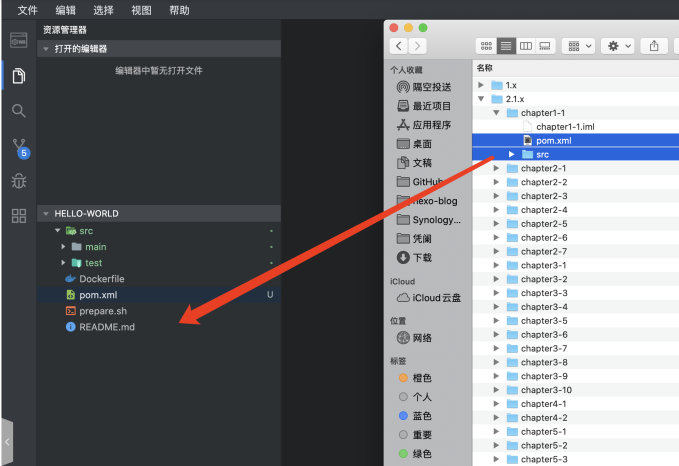Filter by 橙色 orange tag
Viewport: 679px width, 466px height.
415,378
